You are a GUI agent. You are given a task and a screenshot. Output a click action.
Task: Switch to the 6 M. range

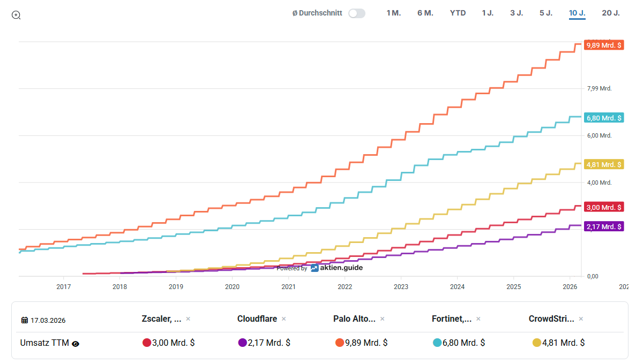point(425,13)
